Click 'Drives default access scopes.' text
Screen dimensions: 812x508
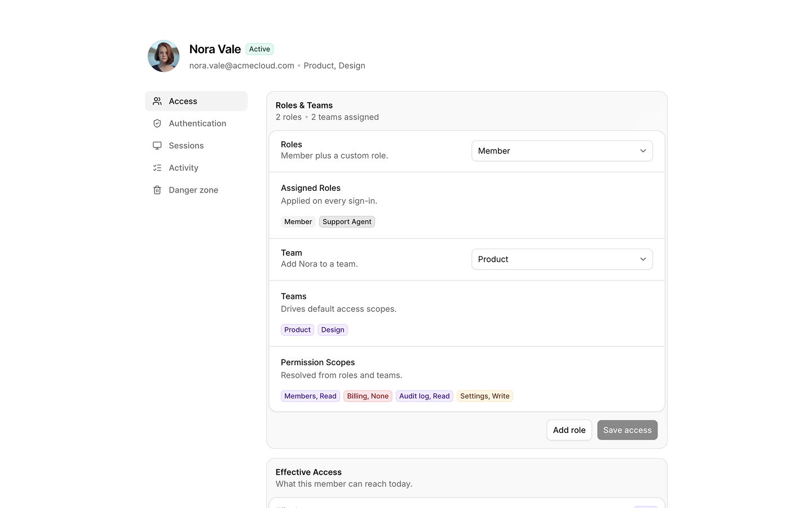(338, 309)
